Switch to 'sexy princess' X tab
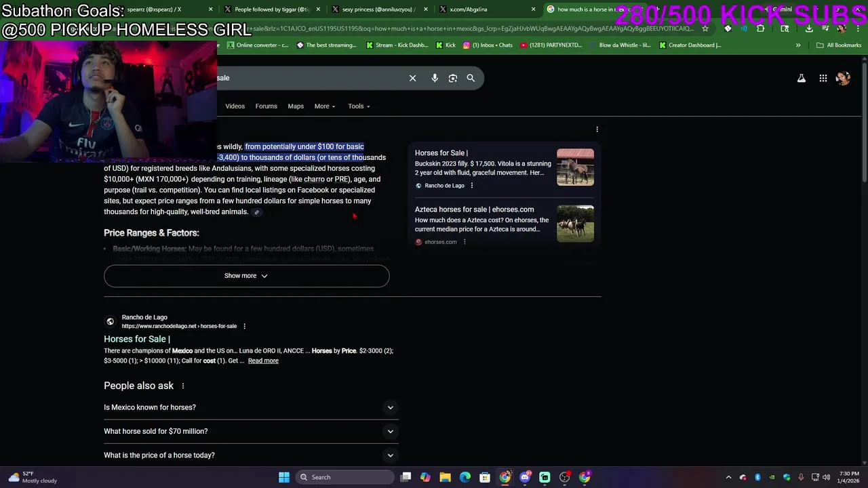This screenshot has width=868, height=488. 380,9
